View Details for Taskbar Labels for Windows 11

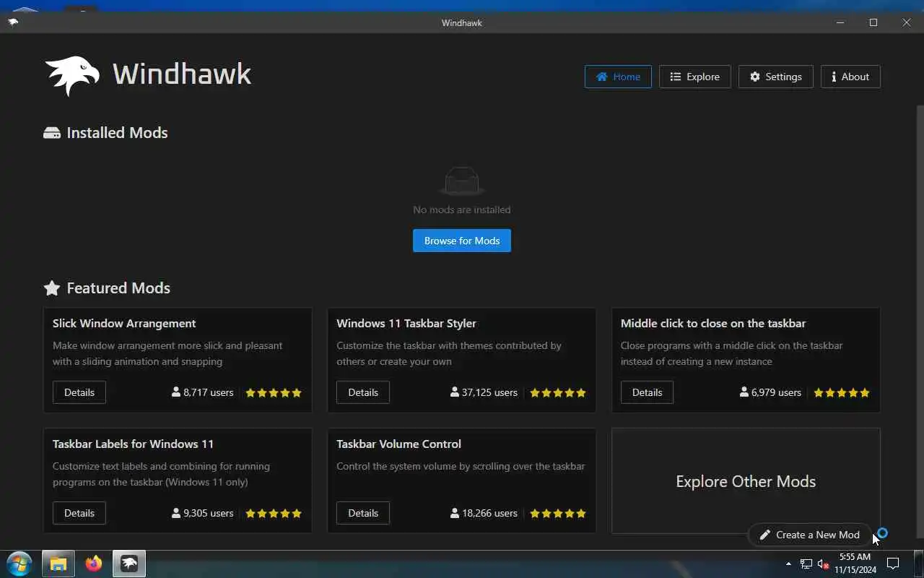click(79, 513)
